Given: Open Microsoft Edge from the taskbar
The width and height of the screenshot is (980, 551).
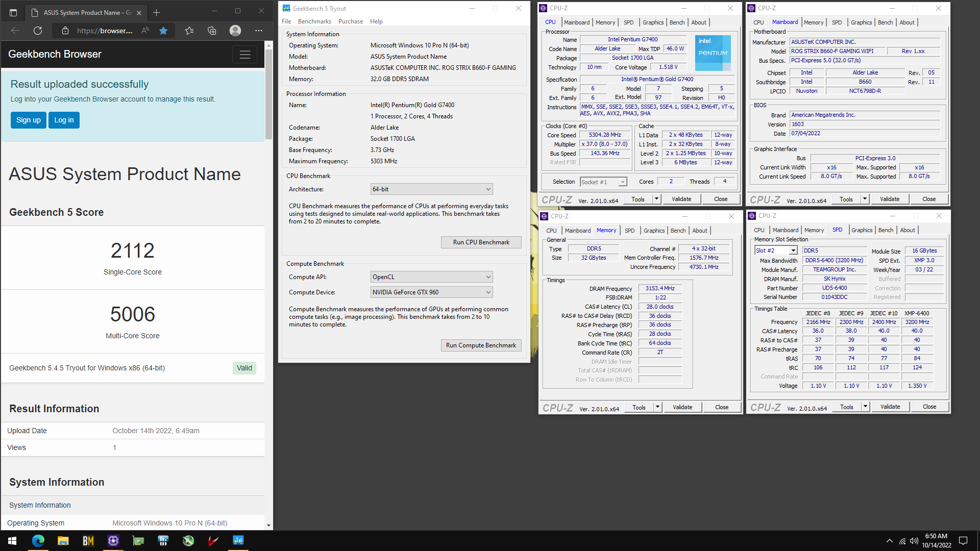Looking at the screenshot, I should 38,541.
